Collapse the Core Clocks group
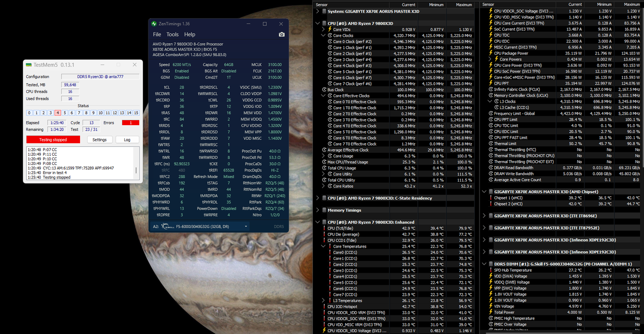The height and width of the screenshot is (334, 644). (x=323, y=35)
